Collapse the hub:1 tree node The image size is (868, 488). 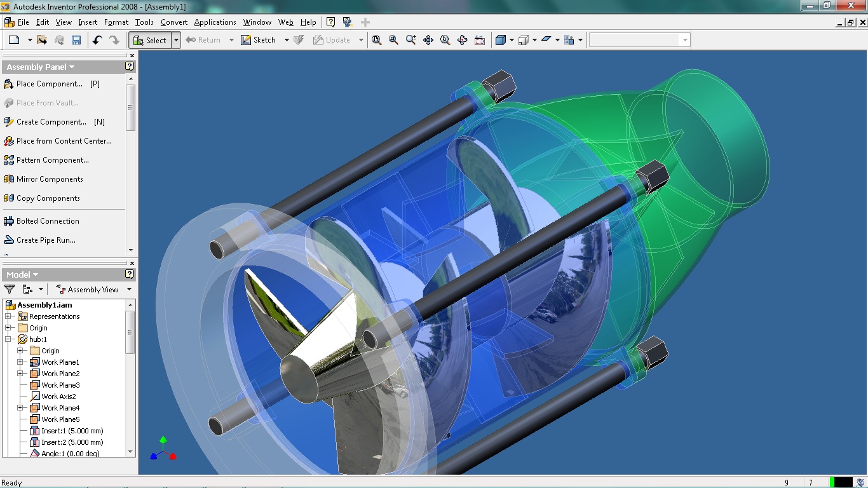pos(9,339)
